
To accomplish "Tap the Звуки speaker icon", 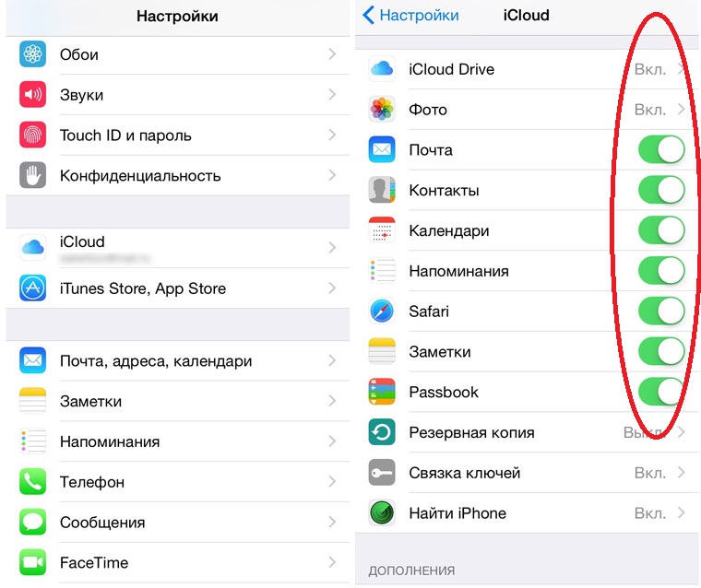I will 32,94.
